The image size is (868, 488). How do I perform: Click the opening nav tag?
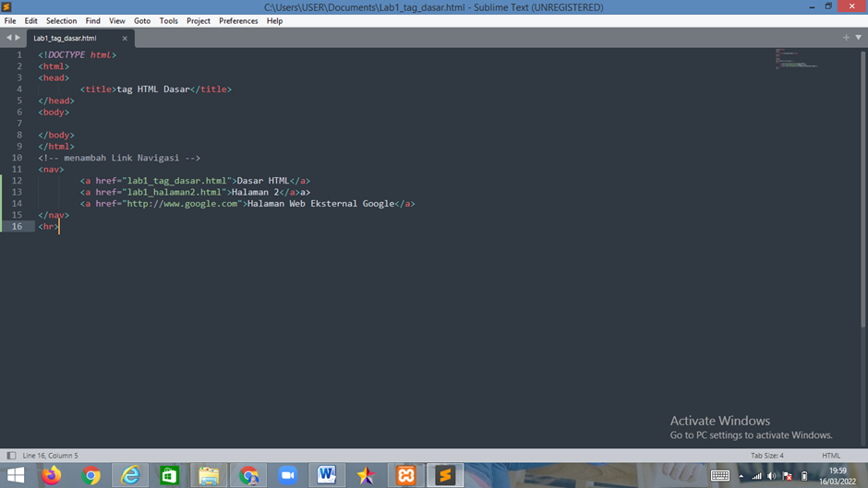click(x=51, y=170)
